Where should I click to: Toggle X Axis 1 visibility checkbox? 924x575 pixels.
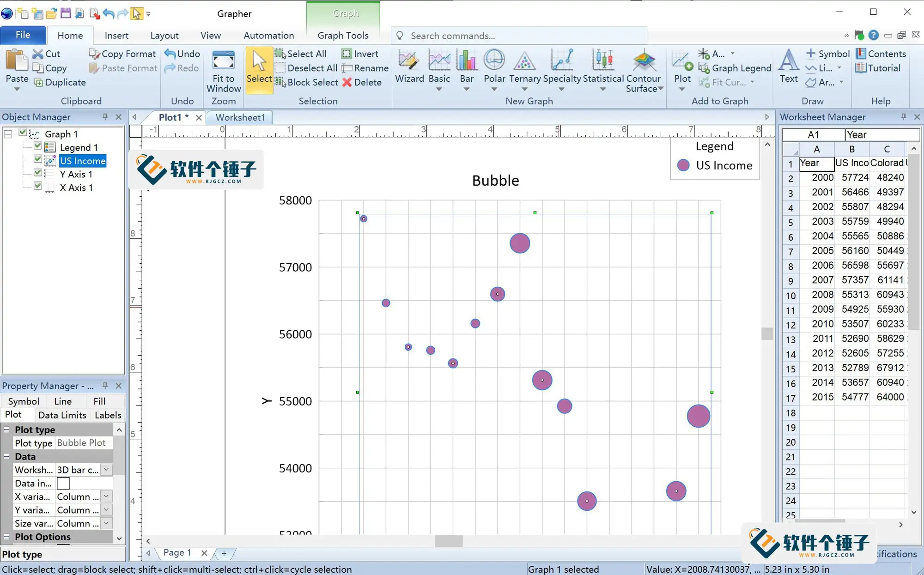pos(38,187)
